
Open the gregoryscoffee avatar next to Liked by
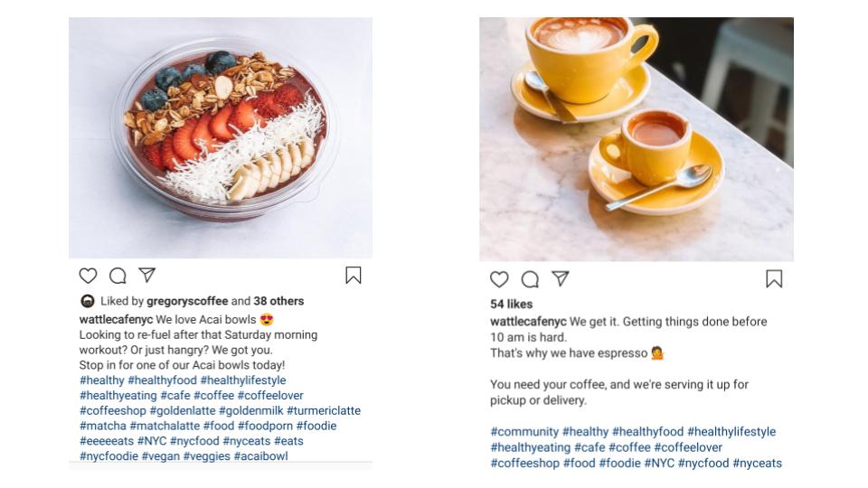88,301
